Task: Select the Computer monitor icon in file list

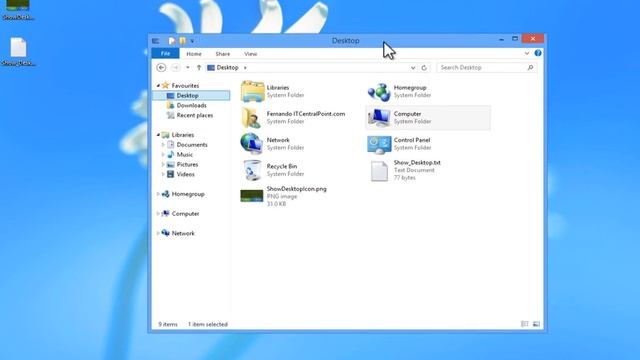Action: [379, 118]
